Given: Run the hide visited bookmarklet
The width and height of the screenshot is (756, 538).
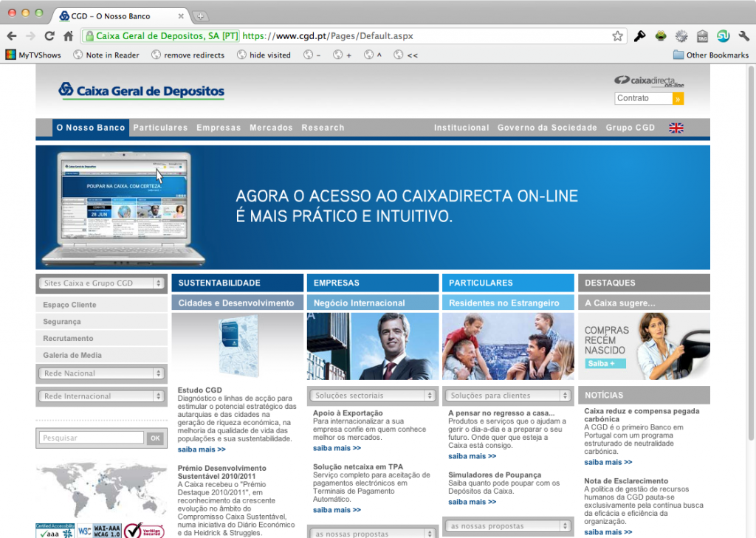Looking at the screenshot, I should (x=264, y=55).
